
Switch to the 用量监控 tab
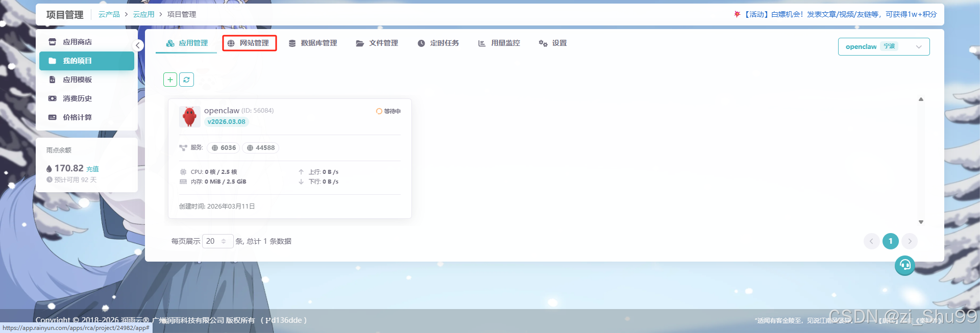499,43
